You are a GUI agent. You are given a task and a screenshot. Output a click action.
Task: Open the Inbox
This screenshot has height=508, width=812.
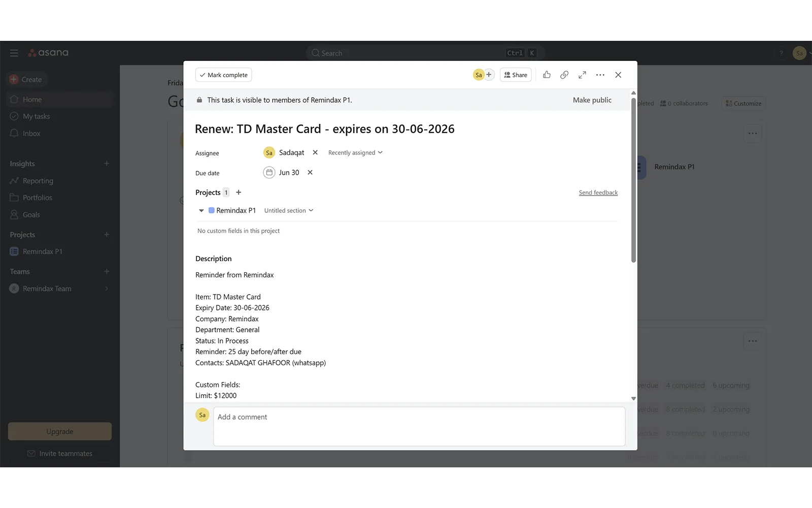tap(60, 134)
